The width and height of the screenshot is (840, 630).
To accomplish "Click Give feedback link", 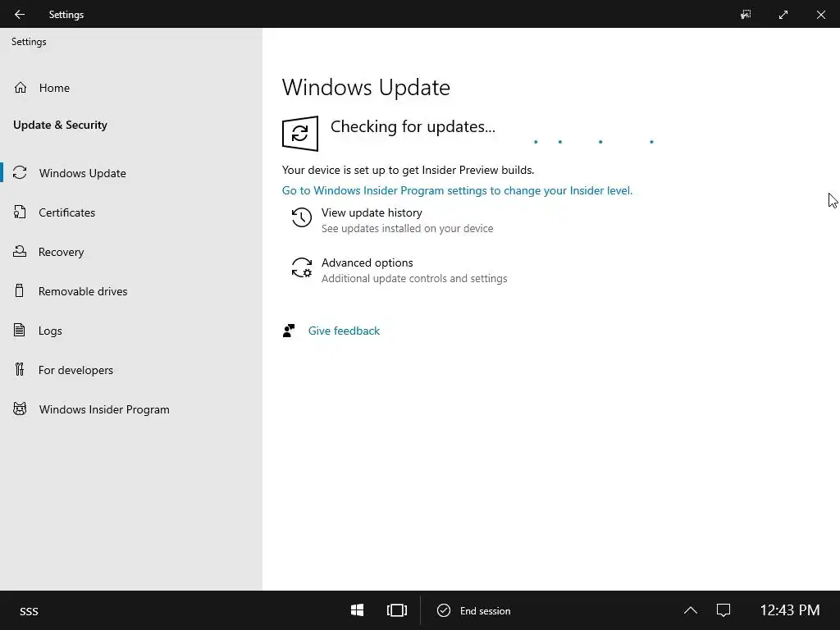I will (x=344, y=331).
